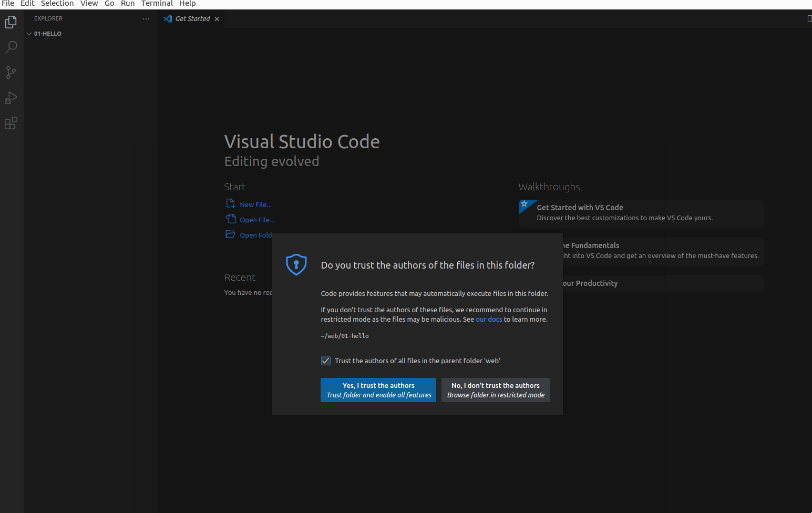Open Source Control view icon
Screen dimensions: 812x513
click(11, 73)
